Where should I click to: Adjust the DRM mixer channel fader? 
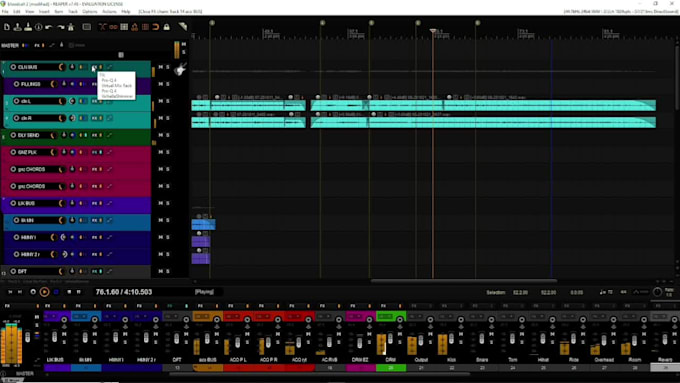389,337
